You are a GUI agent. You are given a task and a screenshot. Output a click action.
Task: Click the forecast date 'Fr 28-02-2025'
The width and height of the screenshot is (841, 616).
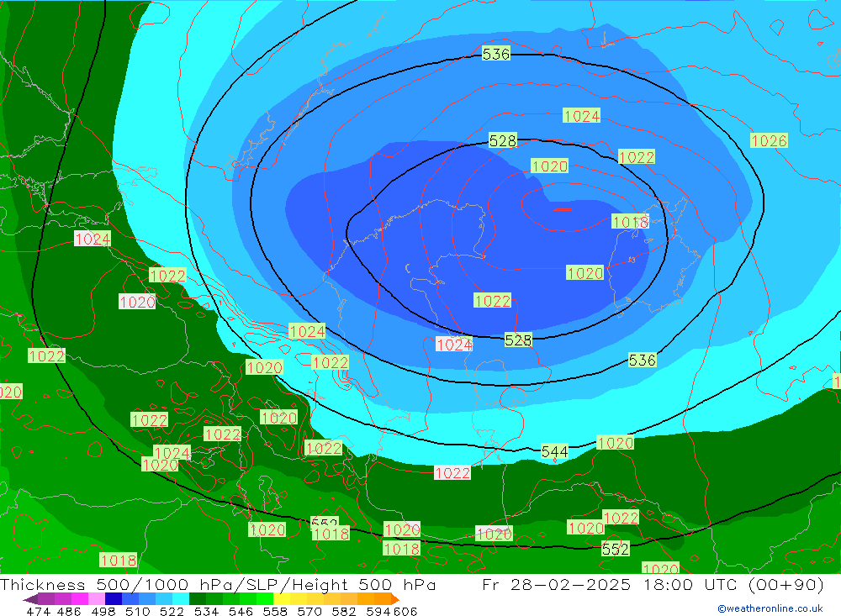pyautogui.click(x=556, y=584)
